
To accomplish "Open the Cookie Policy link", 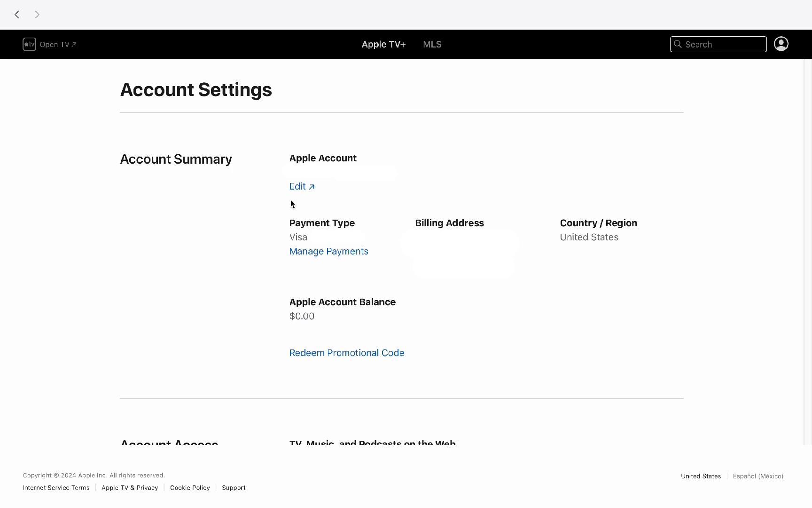I will click(190, 488).
